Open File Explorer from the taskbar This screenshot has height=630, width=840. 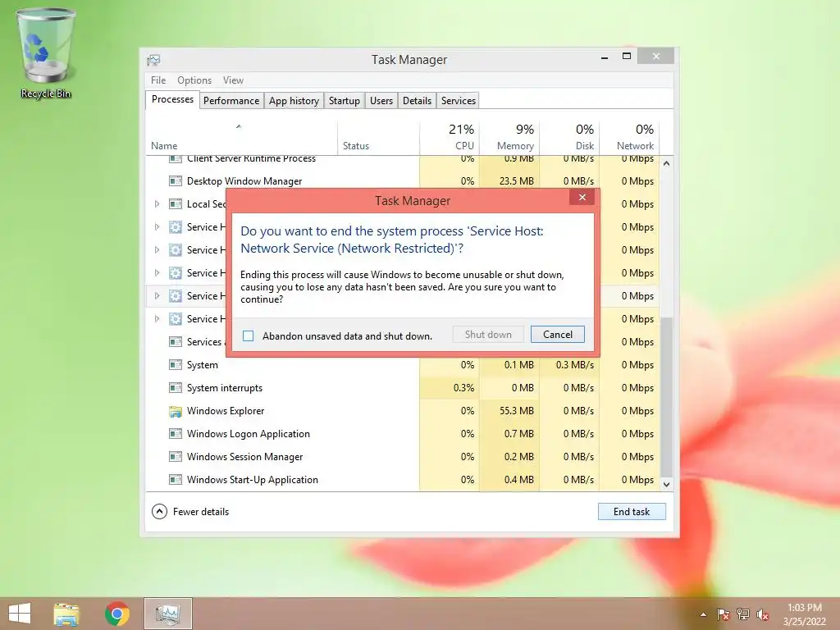pos(66,614)
